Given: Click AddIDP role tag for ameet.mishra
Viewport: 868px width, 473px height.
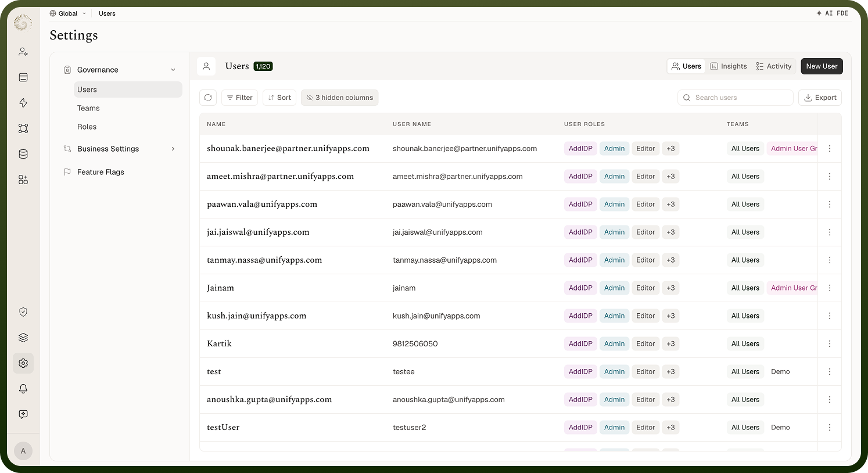Looking at the screenshot, I should [x=580, y=177].
